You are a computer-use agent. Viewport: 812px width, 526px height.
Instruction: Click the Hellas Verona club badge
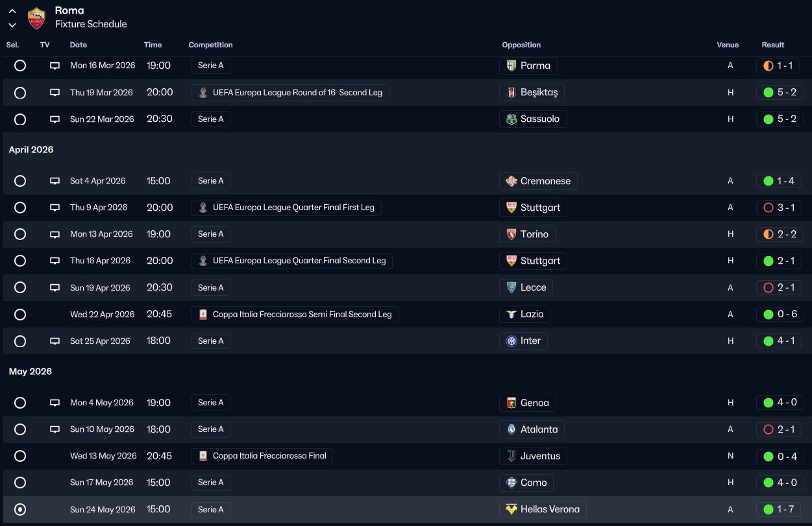click(x=511, y=510)
